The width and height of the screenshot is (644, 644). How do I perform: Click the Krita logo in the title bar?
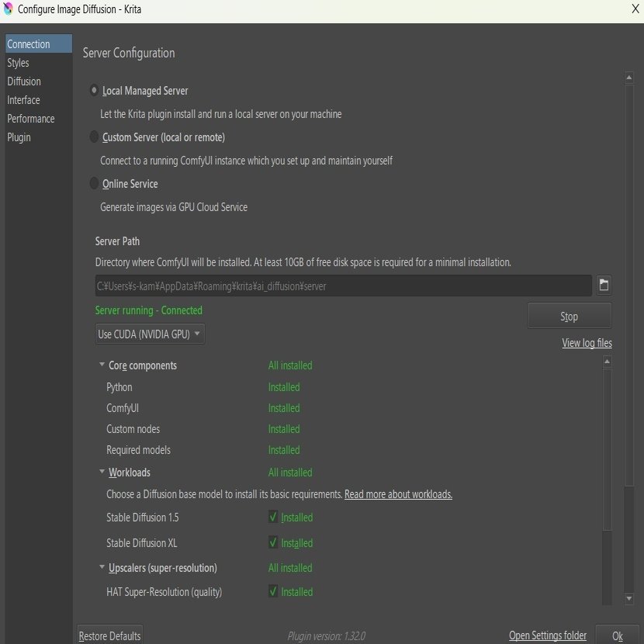8,9
